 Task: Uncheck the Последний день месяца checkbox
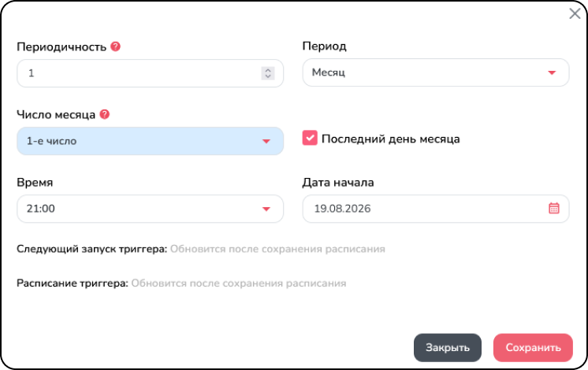310,138
